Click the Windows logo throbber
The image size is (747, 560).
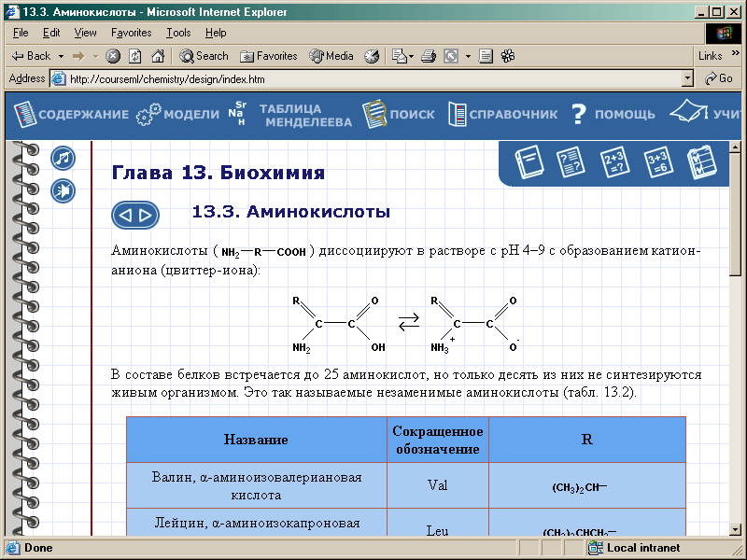pyautogui.click(x=723, y=33)
